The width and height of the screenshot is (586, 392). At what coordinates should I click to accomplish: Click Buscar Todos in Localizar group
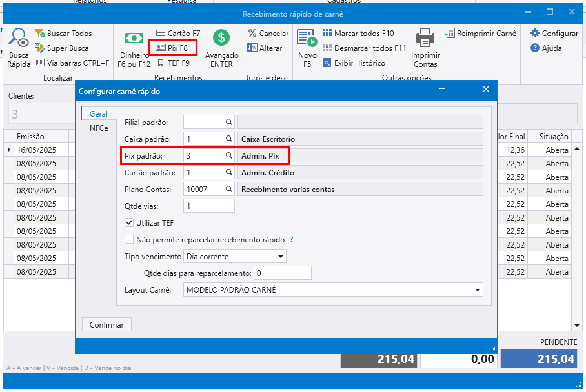(63, 34)
